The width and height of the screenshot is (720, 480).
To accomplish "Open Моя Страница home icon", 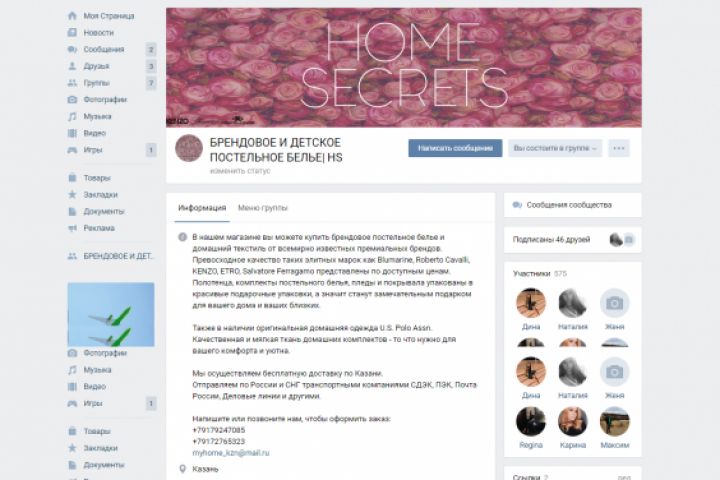I will 72,16.
